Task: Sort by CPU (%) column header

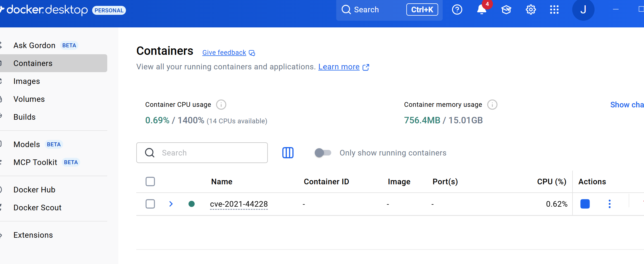Action: pos(552,182)
